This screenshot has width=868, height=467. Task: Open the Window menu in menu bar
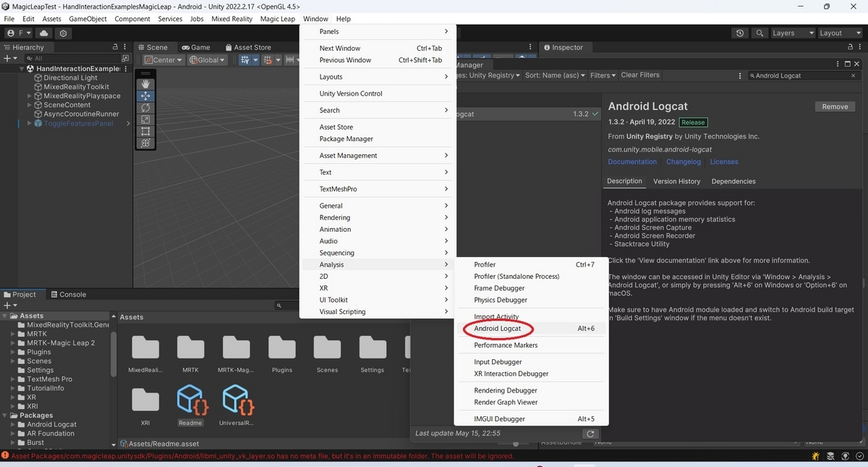point(315,19)
